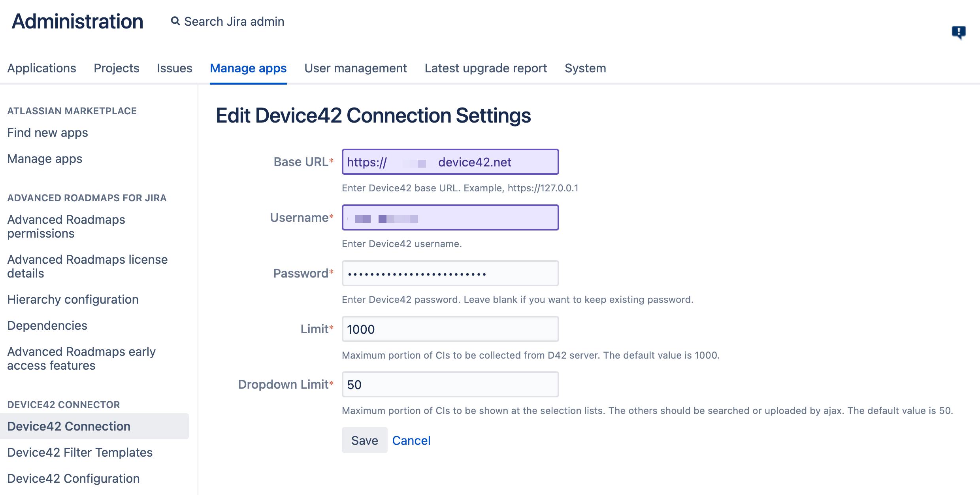Click the Cancel link
The image size is (980, 495).
[411, 440]
